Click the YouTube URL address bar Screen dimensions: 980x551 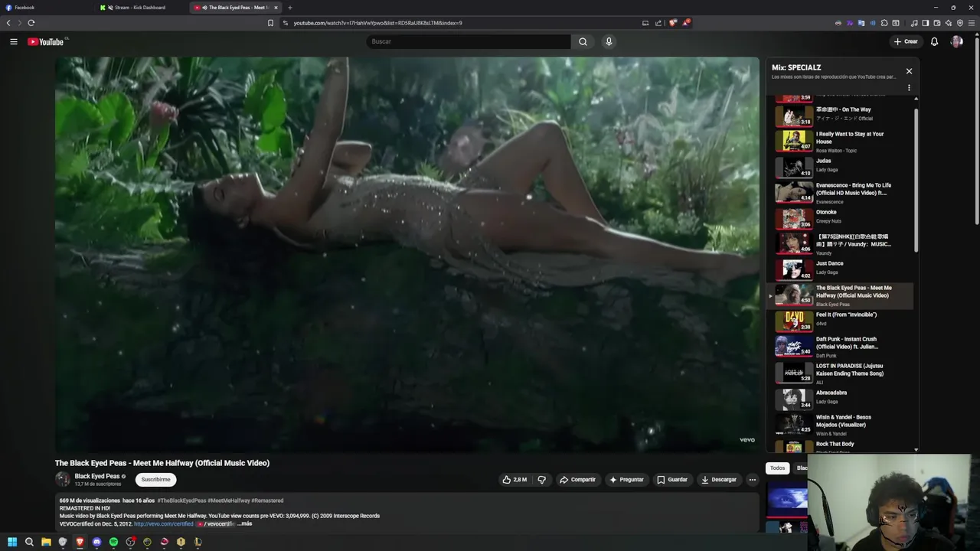(x=459, y=23)
